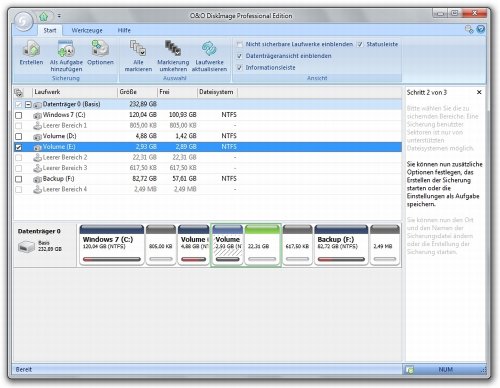This screenshot has height=388, width=500.
Task: Click the blue help icon at top right
Action: click(480, 29)
